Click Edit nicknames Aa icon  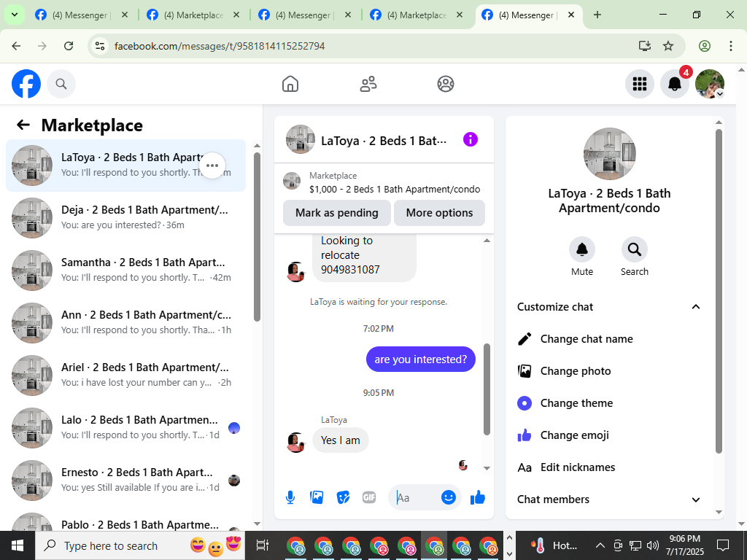(x=525, y=467)
